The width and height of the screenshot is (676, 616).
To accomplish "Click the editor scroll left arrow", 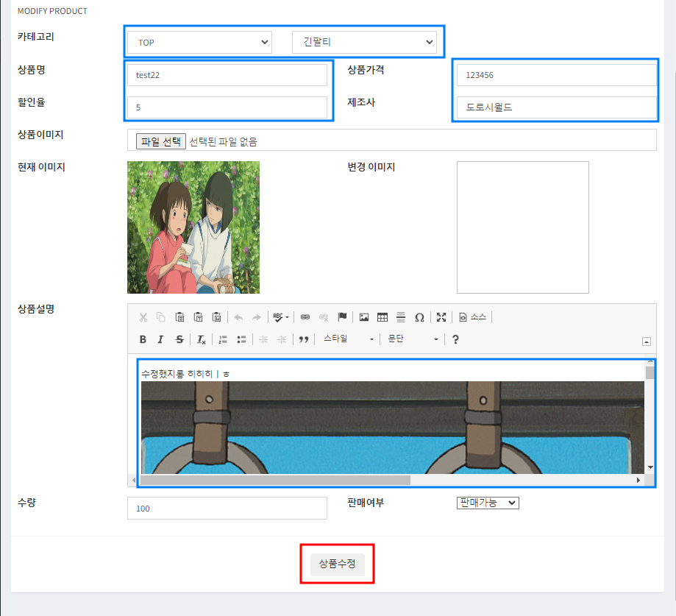I will (x=134, y=480).
